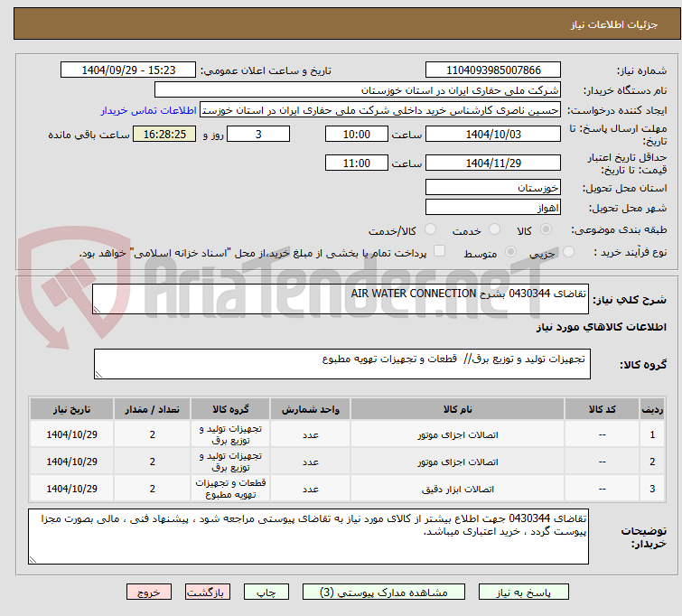Click the price validity date 1404/11/29
Image resolution: width=682 pixels, height=616 pixels.
pos(493,163)
